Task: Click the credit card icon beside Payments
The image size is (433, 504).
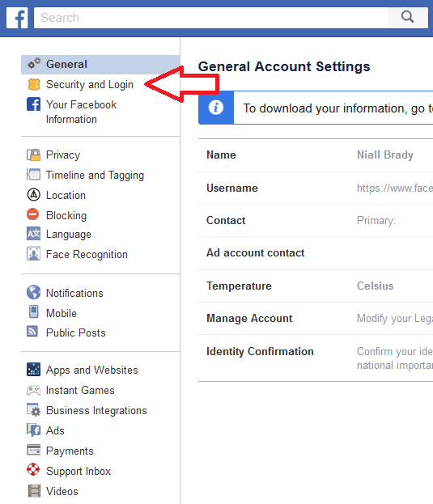Action: coord(34,450)
